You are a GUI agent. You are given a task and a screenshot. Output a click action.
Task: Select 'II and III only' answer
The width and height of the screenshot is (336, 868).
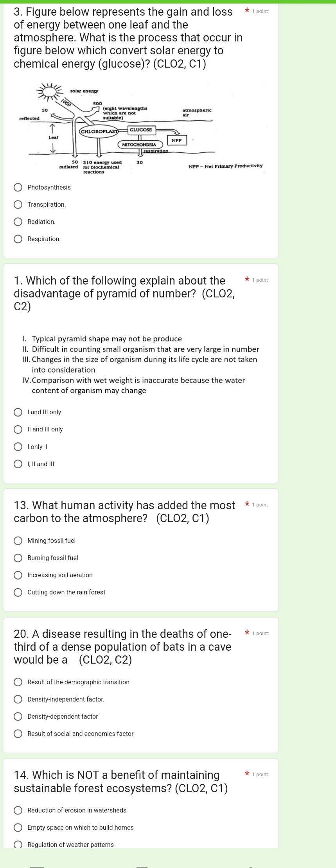click(18, 430)
